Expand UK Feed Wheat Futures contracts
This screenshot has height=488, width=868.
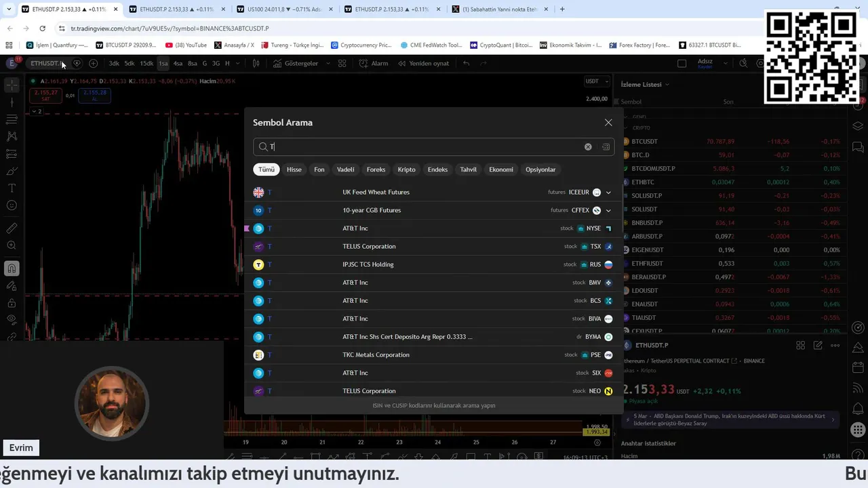tap(608, 192)
